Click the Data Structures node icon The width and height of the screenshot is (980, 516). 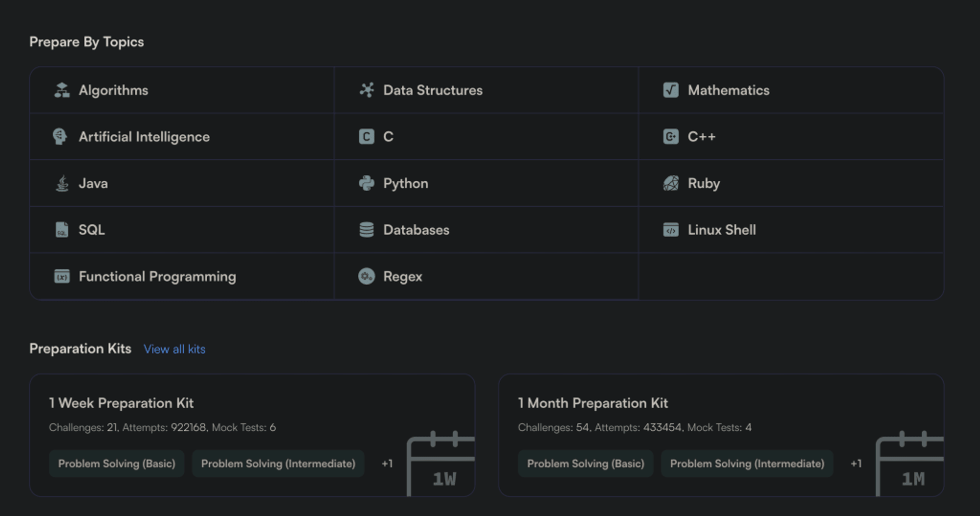tap(367, 90)
